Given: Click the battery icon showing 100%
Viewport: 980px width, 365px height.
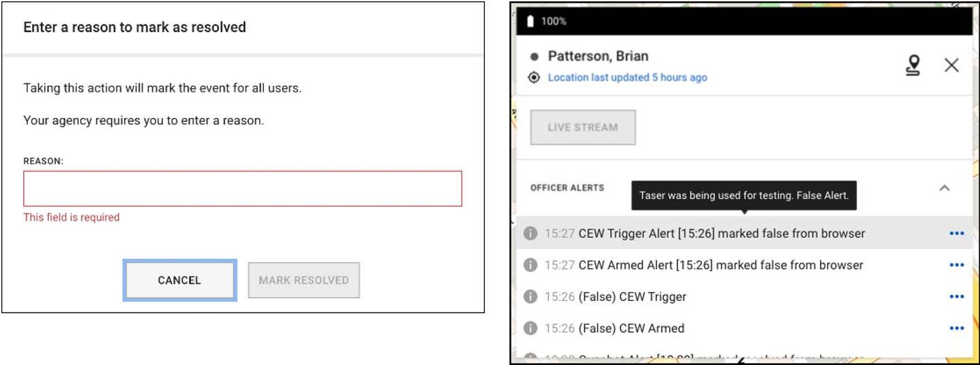Looking at the screenshot, I should (x=530, y=21).
